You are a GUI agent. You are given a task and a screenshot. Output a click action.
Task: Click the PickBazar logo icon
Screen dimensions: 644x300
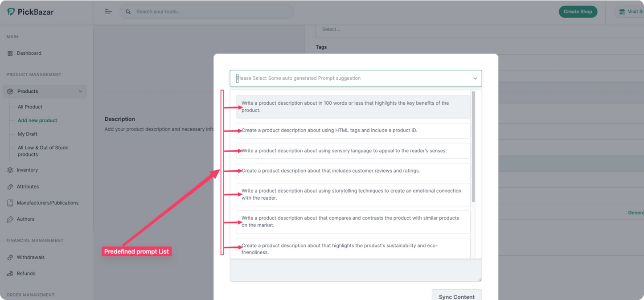11,12
